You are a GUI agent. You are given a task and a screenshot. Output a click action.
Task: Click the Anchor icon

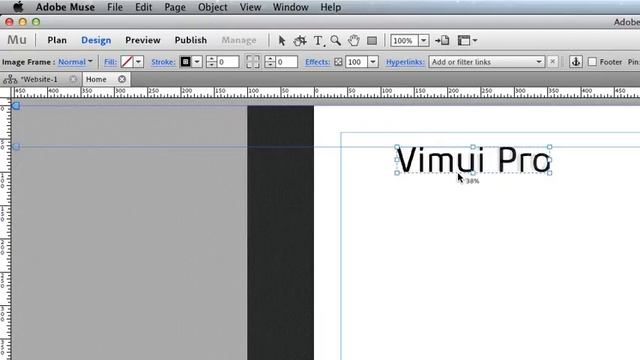pos(576,62)
